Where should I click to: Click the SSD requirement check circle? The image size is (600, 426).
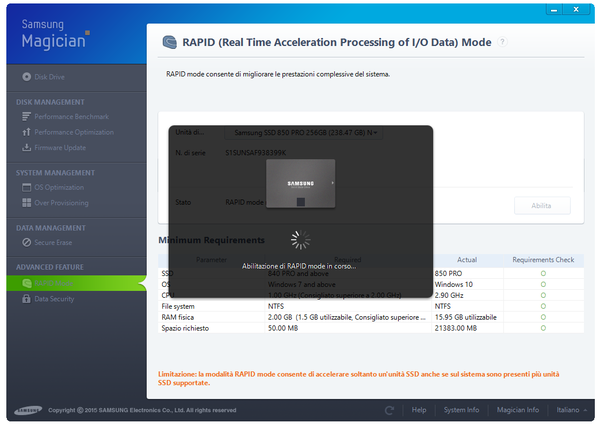click(543, 273)
